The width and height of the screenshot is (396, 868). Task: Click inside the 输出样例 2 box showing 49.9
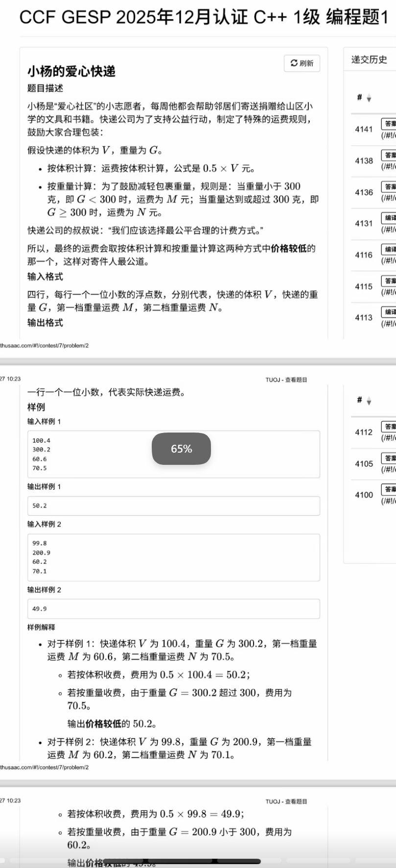pyautogui.click(x=173, y=609)
